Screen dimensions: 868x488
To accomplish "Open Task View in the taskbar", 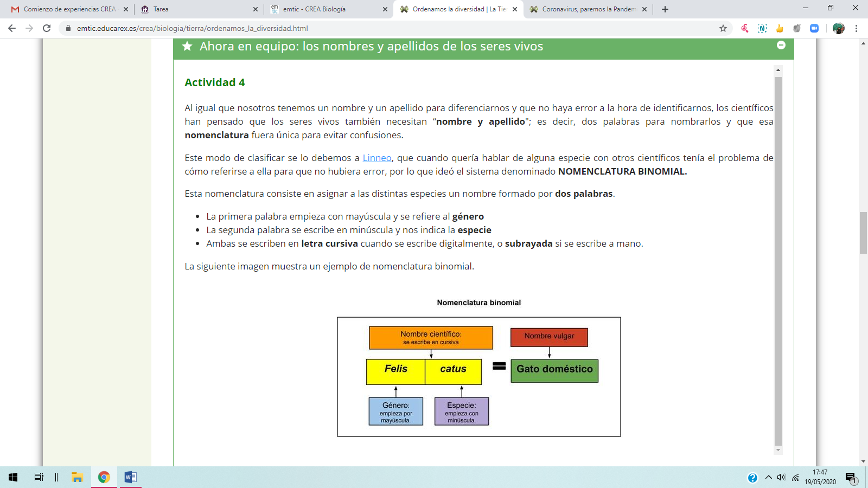I will (39, 477).
